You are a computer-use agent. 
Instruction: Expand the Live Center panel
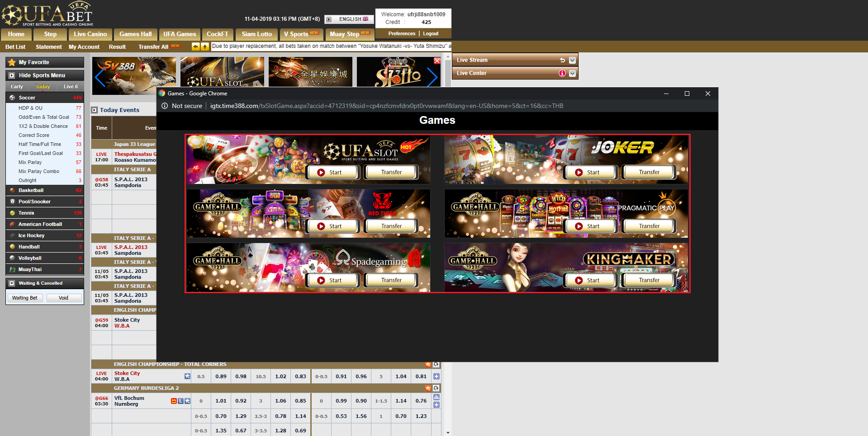coord(572,73)
